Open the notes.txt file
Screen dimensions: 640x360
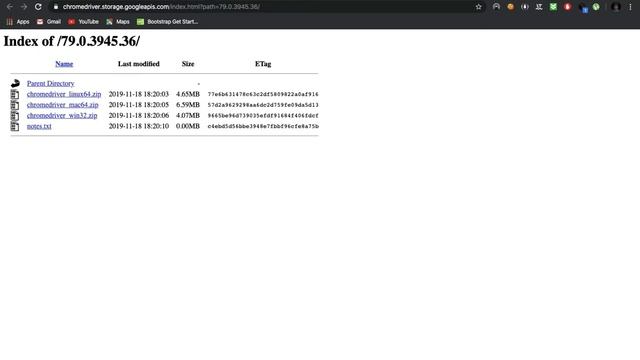(x=39, y=126)
